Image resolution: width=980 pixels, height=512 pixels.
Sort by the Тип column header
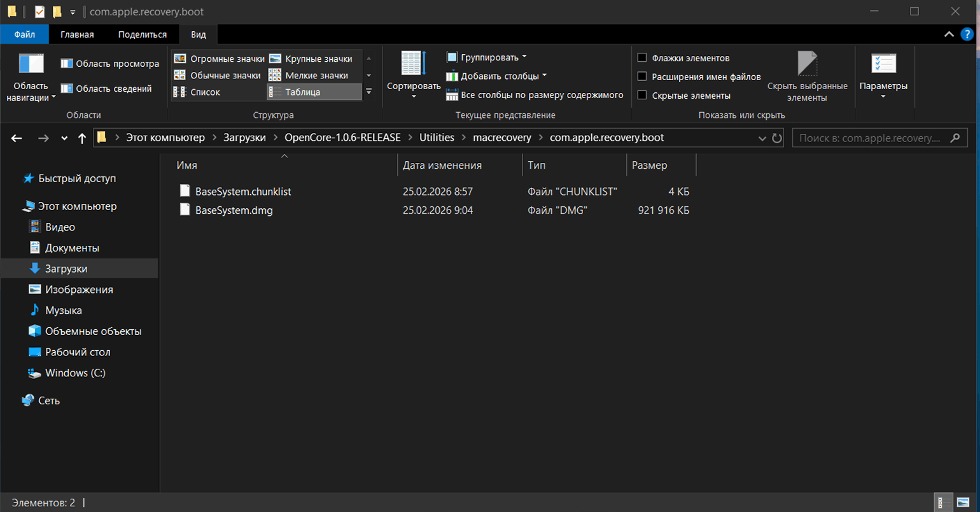pyautogui.click(x=574, y=165)
